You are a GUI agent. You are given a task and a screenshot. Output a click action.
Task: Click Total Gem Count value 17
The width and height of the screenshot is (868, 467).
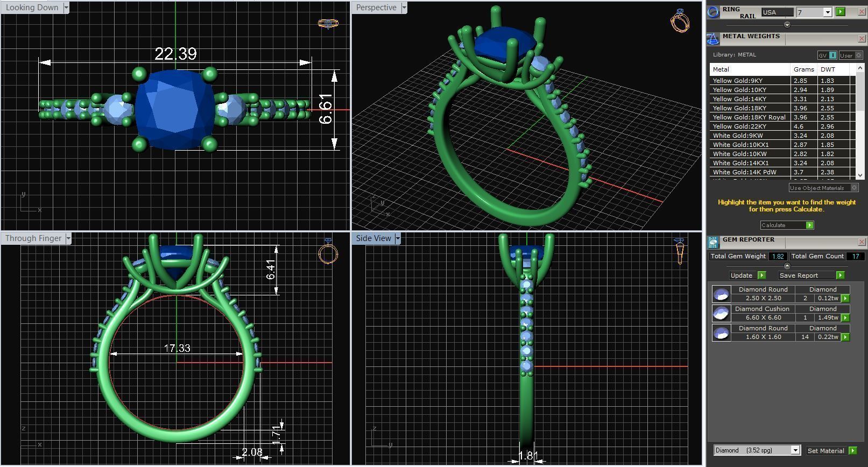pyautogui.click(x=855, y=256)
